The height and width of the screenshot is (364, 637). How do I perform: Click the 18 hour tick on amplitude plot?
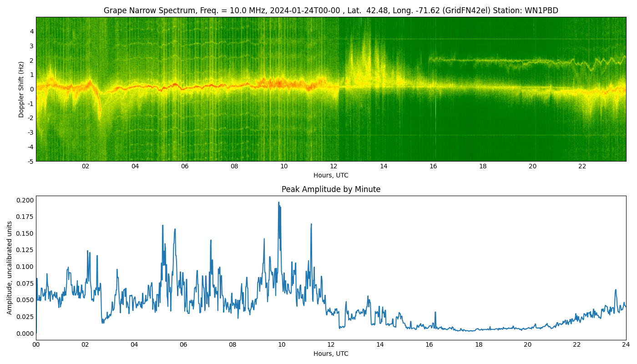478,345
